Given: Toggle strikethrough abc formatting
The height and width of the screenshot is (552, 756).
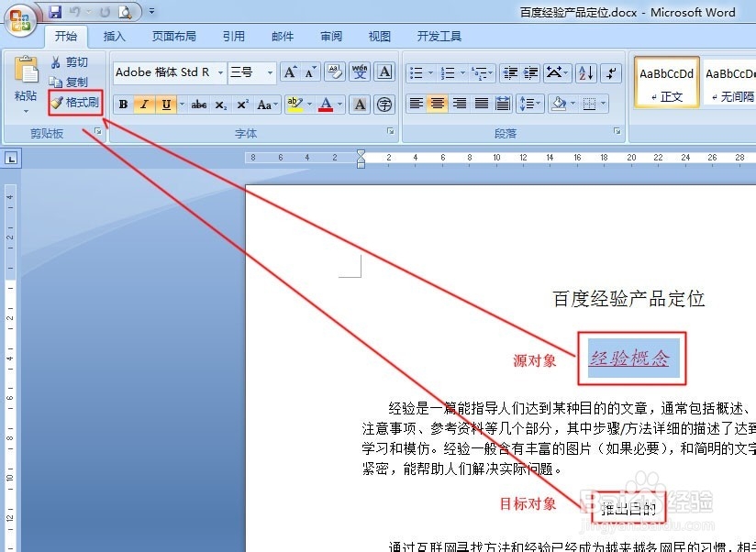Looking at the screenshot, I should click(199, 105).
